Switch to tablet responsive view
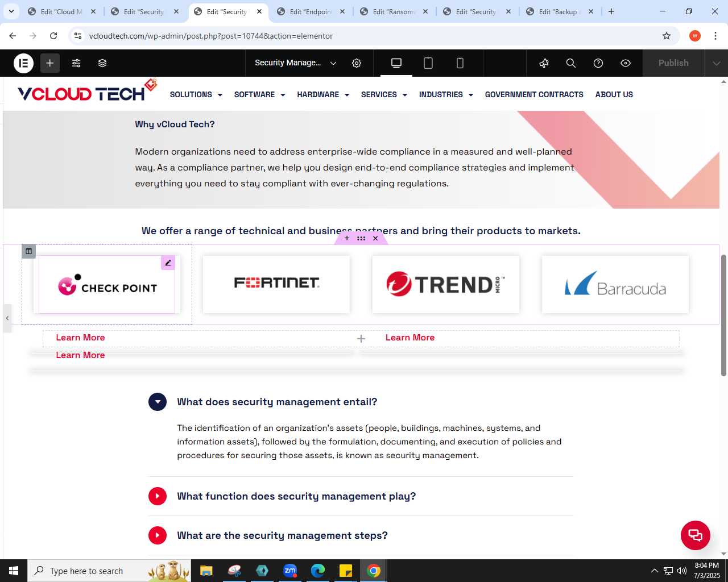The image size is (728, 582). pos(428,63)
